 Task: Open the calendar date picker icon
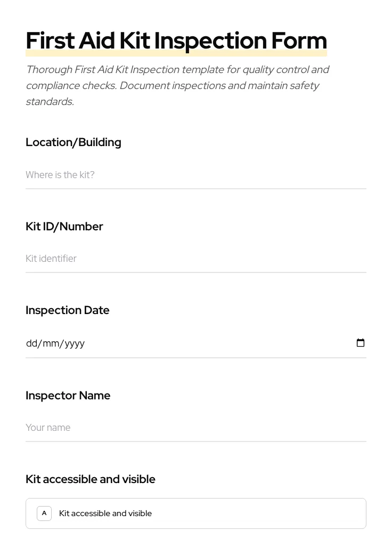point(361,343)
